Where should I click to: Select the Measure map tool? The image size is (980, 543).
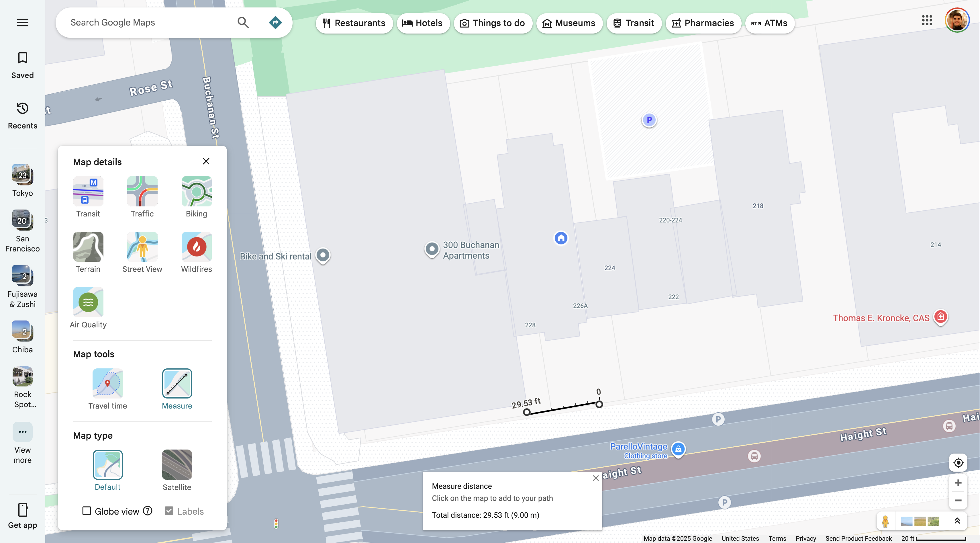click(177, 384)
